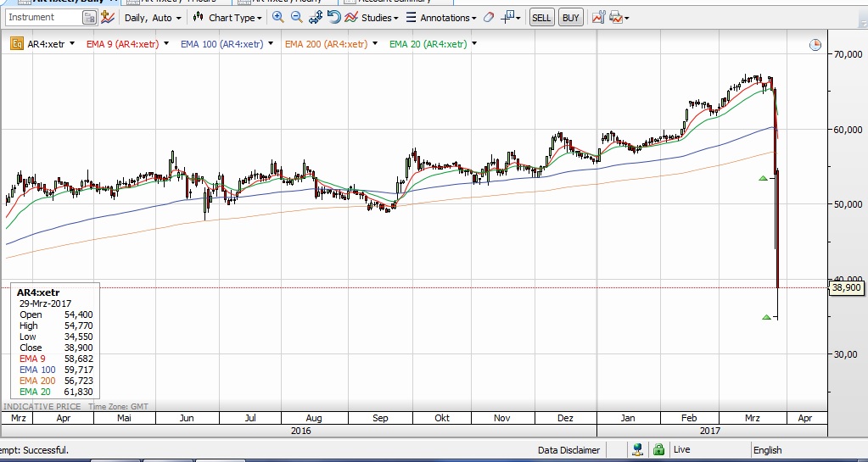Click the lower green triangle marker near 35
The height and width of the screenshot is (462, 868).
[x=766, y=317]
